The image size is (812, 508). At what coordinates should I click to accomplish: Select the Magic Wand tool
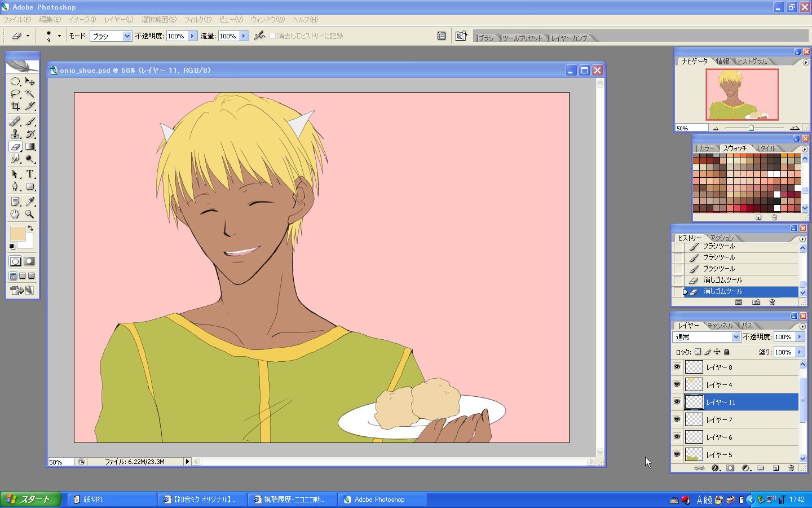click(x=30, y=94)
